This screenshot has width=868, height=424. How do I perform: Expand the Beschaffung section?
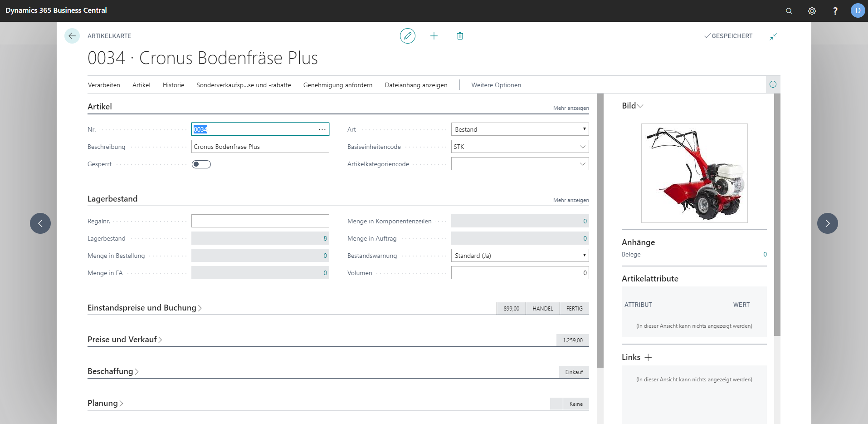[x=113, y=371]
